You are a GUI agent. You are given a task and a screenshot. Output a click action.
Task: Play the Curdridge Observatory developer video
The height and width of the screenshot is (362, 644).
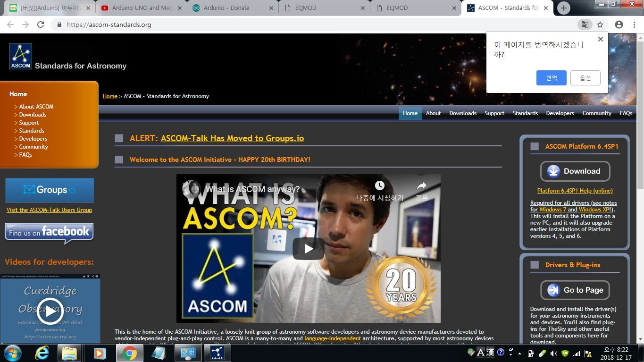[50, 311]
